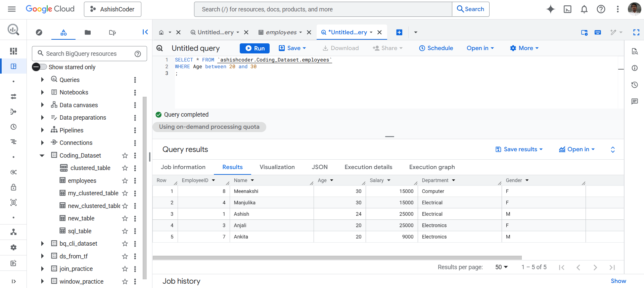Open Age column sort menu

click(332, 180)
